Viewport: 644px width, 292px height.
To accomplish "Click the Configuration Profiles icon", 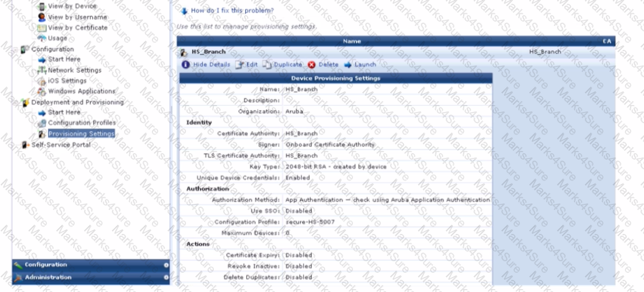I will click(42, 123).
